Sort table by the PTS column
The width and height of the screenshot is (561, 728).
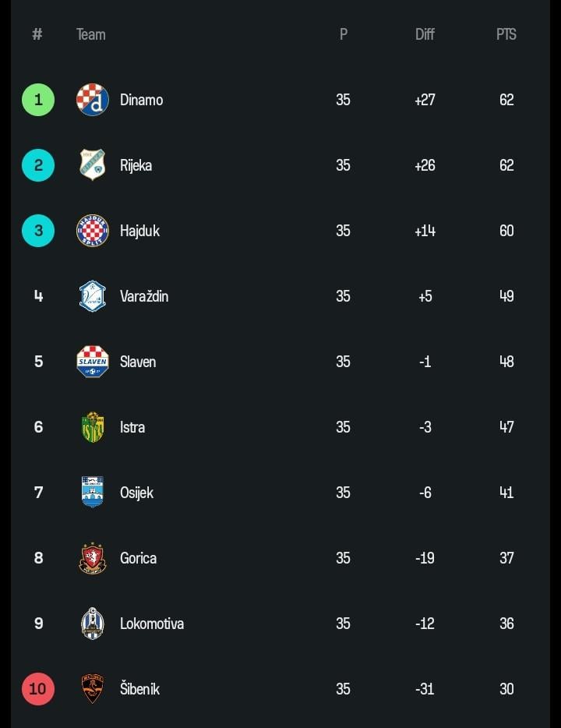tap(506, 34)
